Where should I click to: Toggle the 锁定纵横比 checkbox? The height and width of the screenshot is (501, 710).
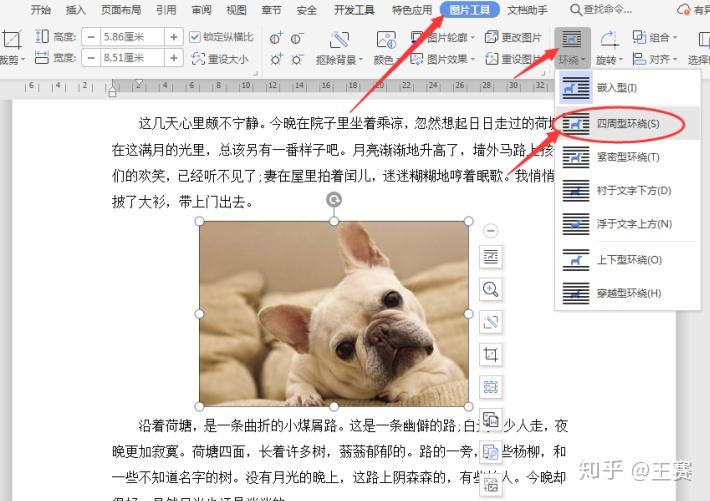tap(195, 37)
